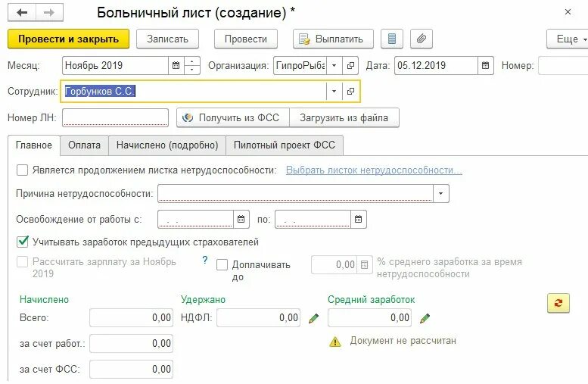Open calculator for average earnings percent field

[364, 265]
